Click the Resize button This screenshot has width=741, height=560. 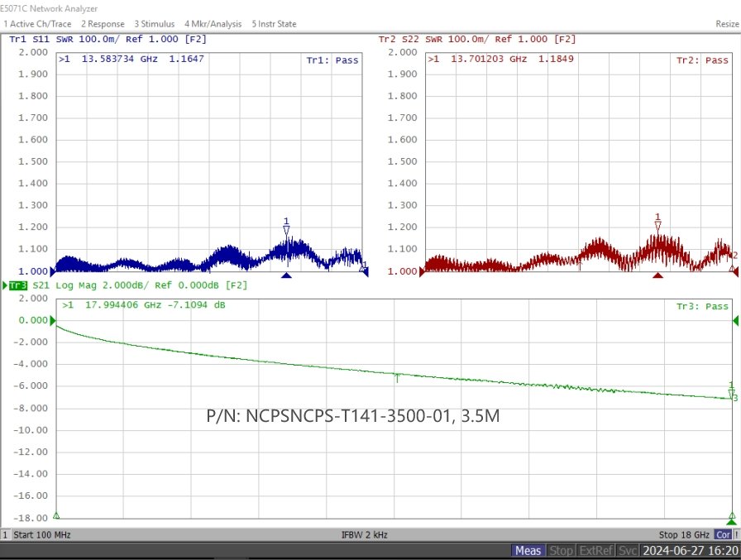coord(727,24)
